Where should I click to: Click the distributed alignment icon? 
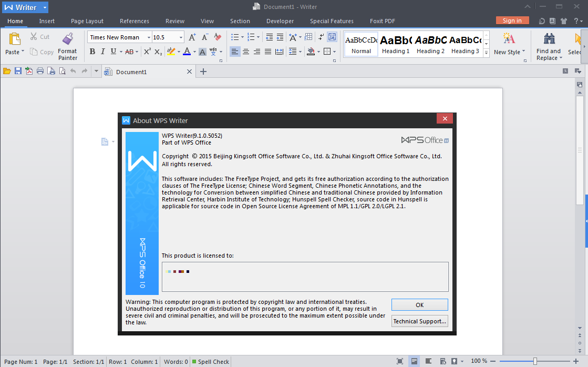coord(279,52)
